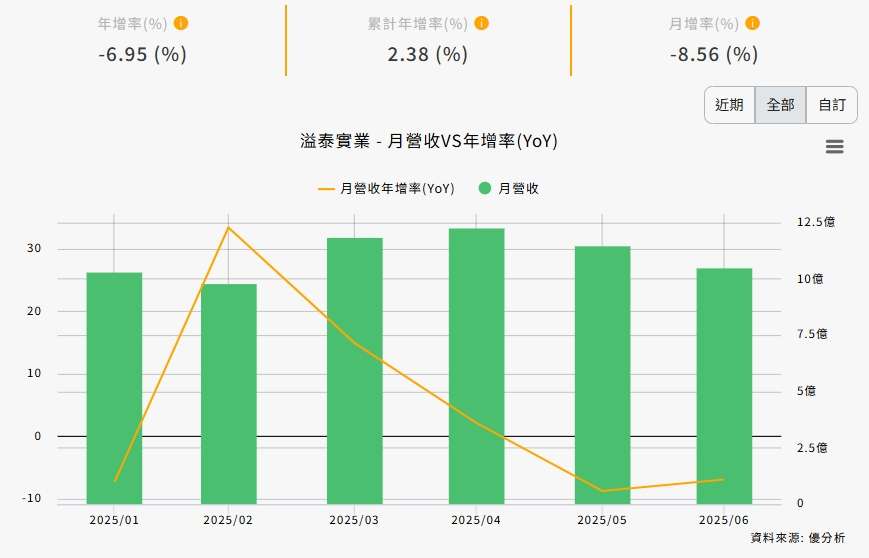Select the 自訂 range tab
The height and width of the screenshot is (558, 869).
[x=832, y=105]
